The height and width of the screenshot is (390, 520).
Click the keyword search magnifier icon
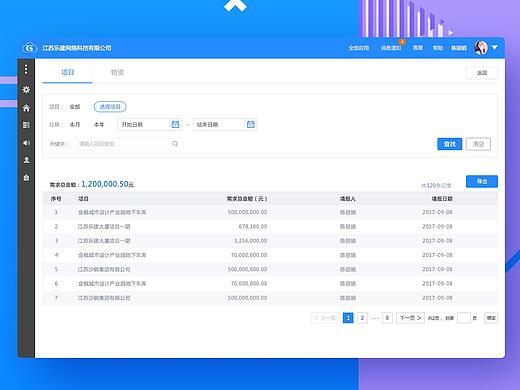[x=175, y=144]
